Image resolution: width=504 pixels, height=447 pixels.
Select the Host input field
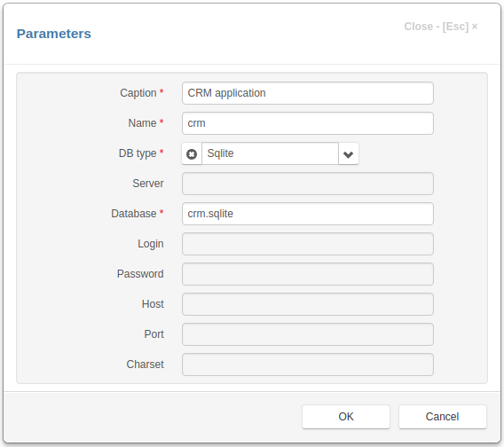(x=308, y=304)
